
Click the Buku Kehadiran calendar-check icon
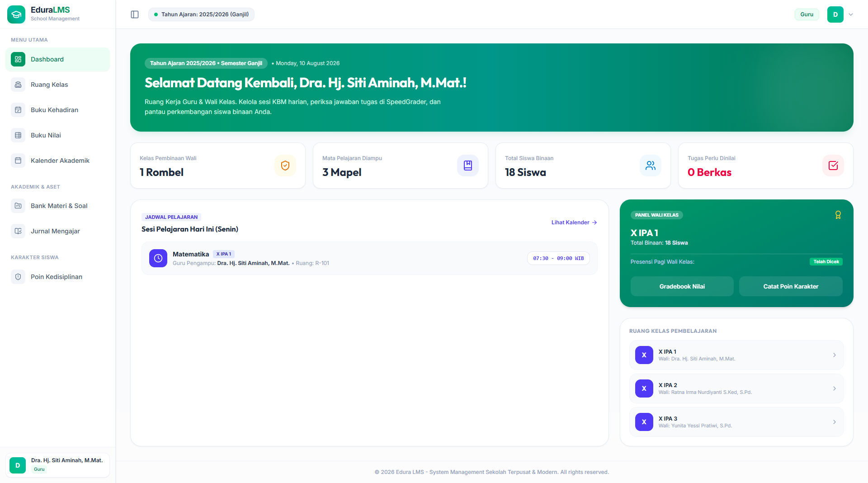coord(18,110)
